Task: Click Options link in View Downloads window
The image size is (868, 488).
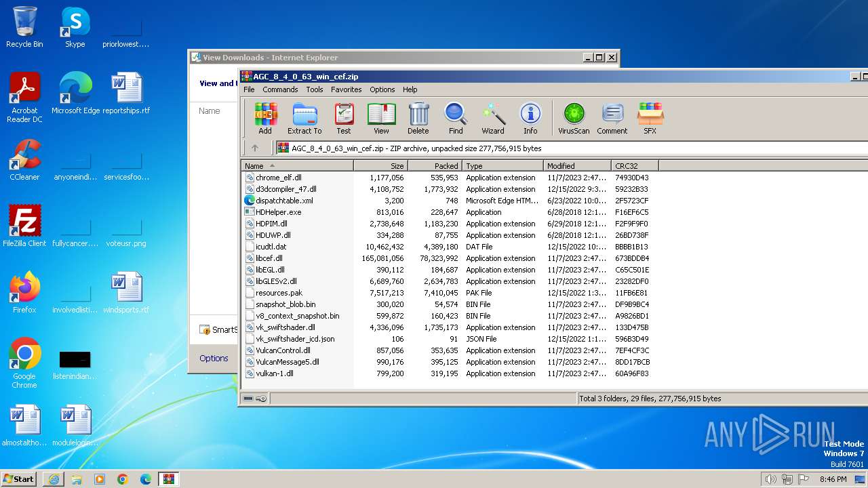Action: 214,358
